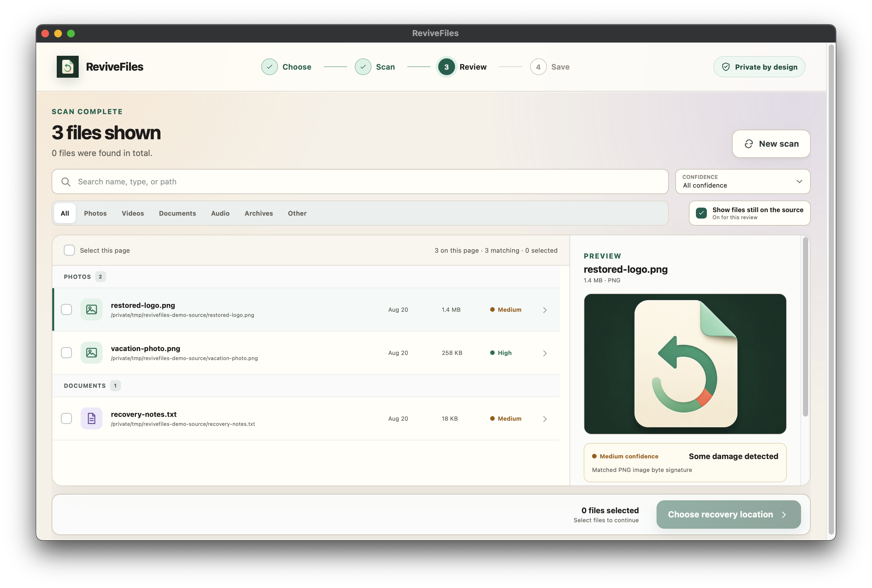The height and width of the screenshot is (588, 872).
Task: Click the path of vacation-photo.png
Action: pyautogui.click(x=184, y=358)
